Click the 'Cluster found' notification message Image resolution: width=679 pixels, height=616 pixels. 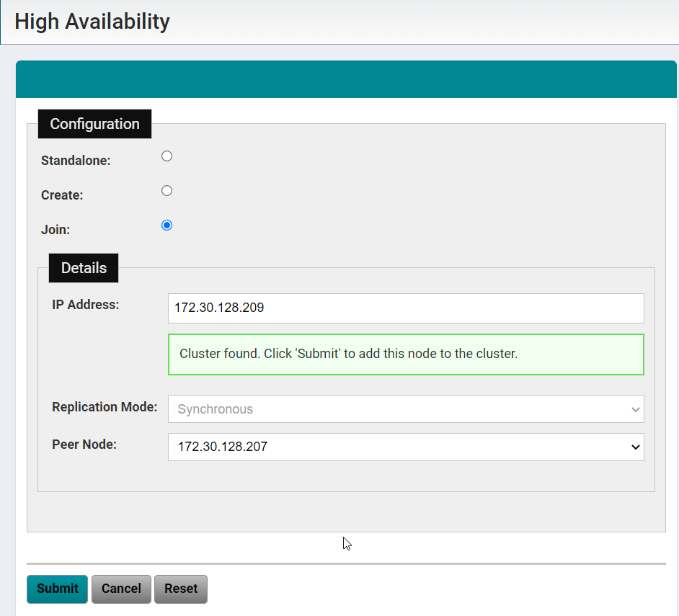pos(405,354)
